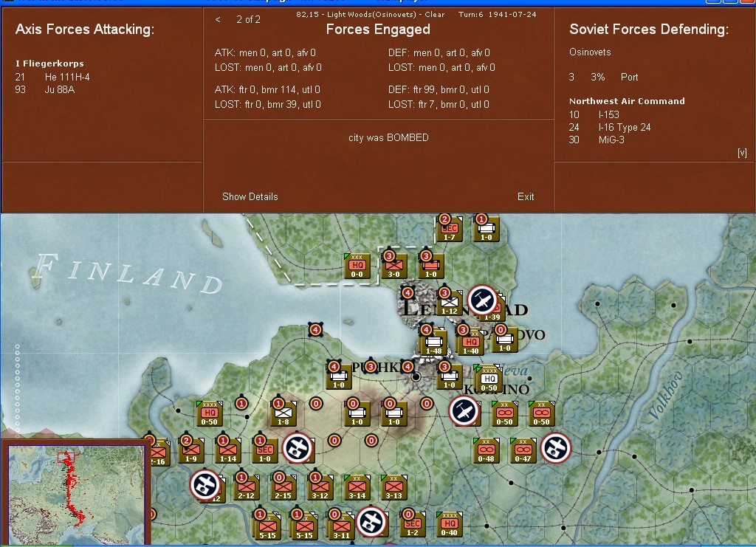Click 'Northwest Air Command' heading
This screenshot has height=547, width=756.
tap(627, 101)
